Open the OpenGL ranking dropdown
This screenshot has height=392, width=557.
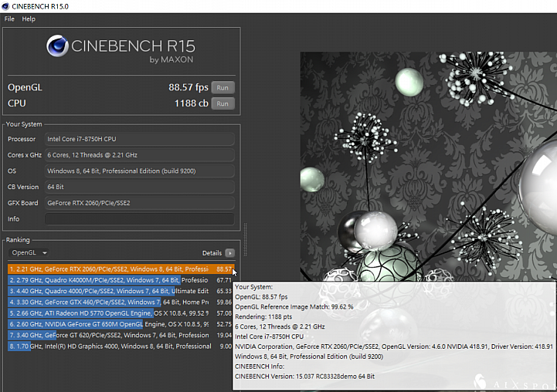[x=29, y=252]
